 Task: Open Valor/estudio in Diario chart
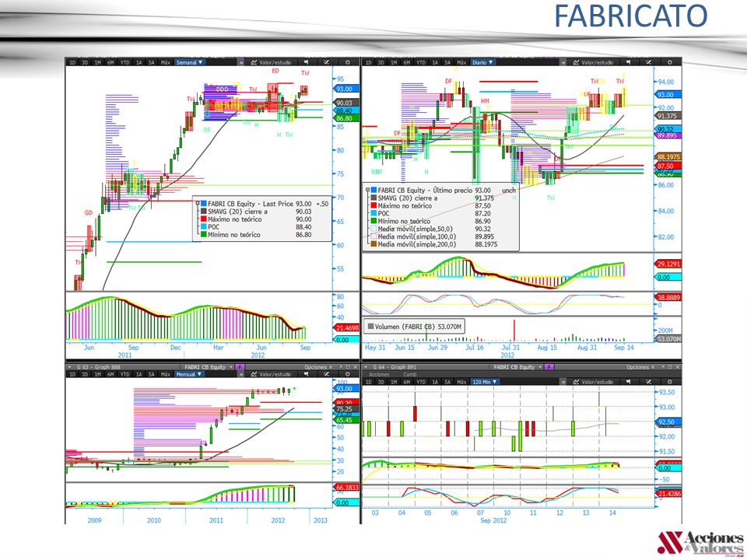coord(593,62)
